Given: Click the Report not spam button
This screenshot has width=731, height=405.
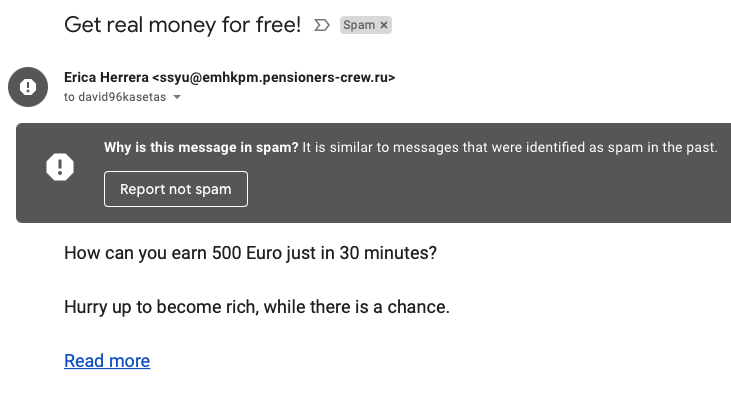Looking at the screenshot, I should [x=176, y=189].
